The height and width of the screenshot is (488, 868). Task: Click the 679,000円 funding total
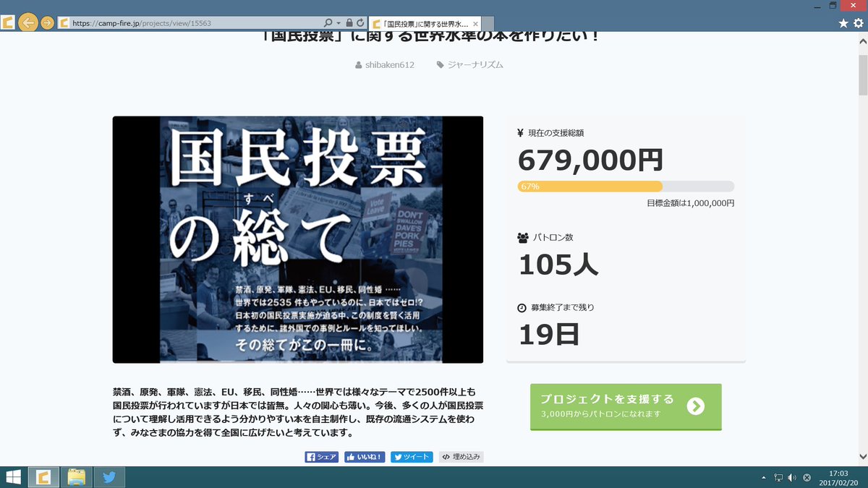[590, 160]
